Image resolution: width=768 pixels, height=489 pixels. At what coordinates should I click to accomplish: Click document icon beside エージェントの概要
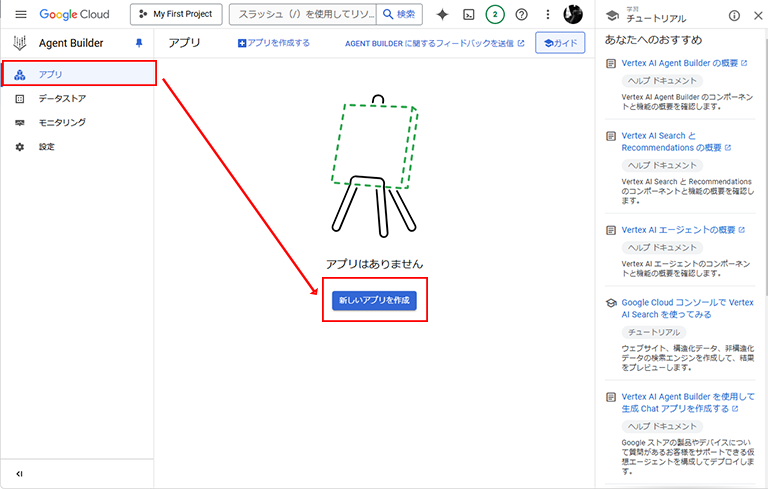tap(611, 230)
